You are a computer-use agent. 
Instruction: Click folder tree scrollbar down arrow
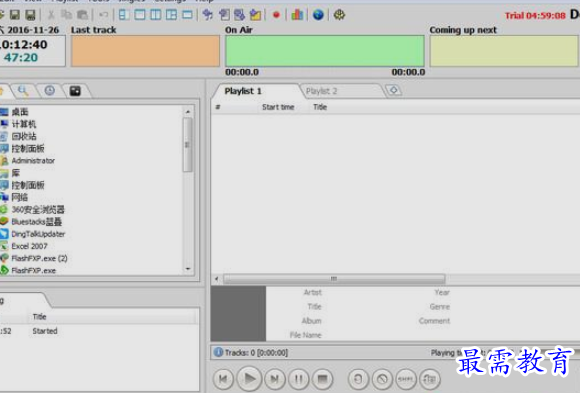[188, 269]
